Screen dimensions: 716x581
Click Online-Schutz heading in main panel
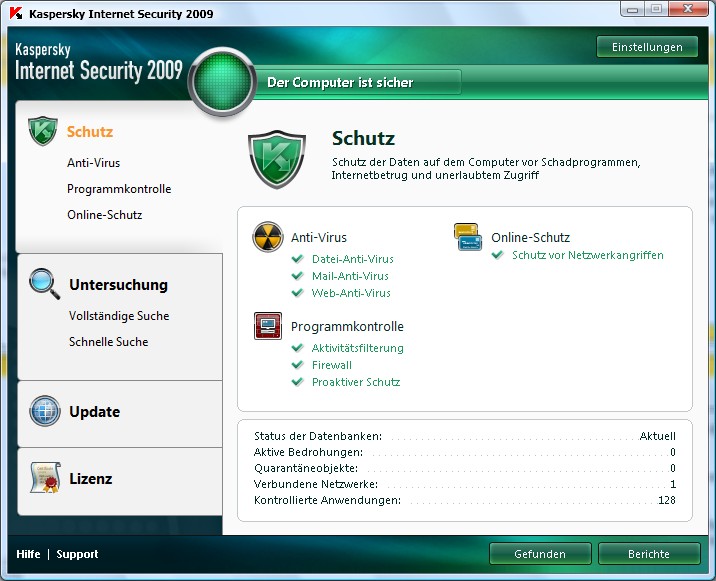(x=531, y=238)
